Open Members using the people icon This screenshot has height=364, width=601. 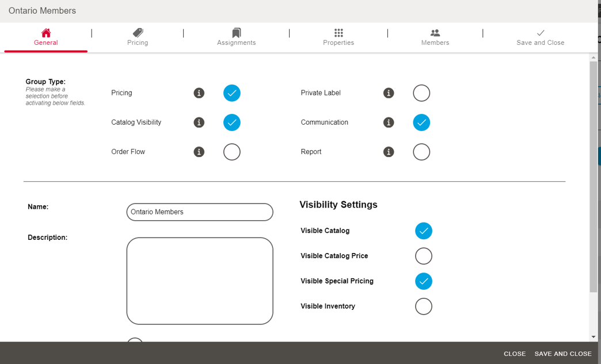click(x=435, y=33)
